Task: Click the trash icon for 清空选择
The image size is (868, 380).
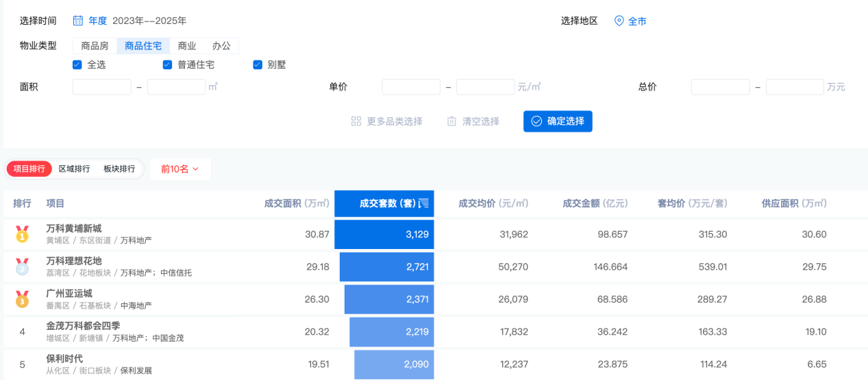Action: (x=451, y=121)
